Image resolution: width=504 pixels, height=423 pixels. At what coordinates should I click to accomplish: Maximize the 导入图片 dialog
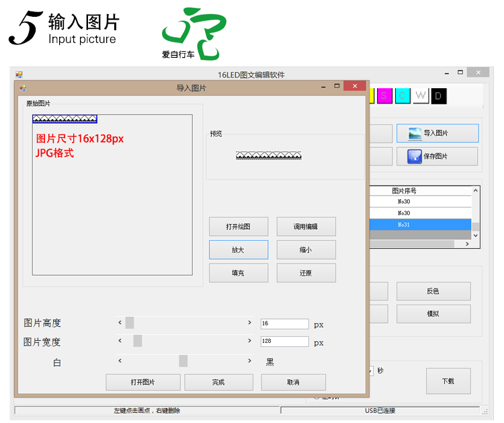click(x=337, y=86)
